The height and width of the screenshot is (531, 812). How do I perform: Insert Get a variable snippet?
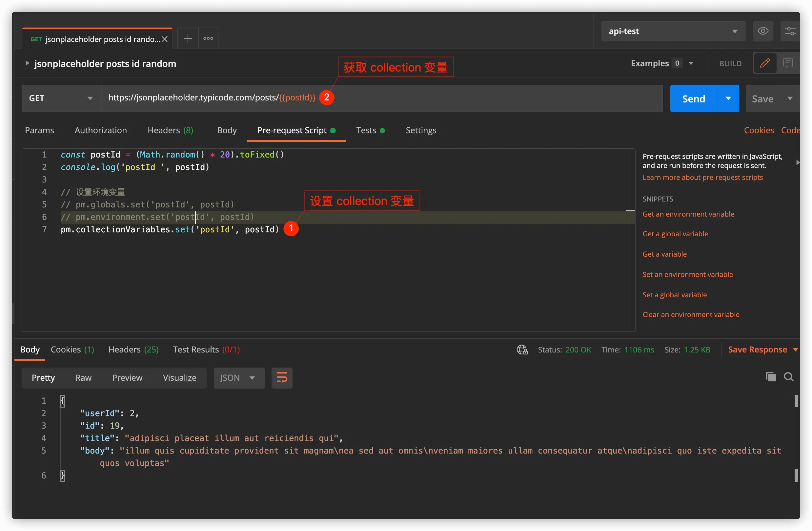click(x=665, y=254)
